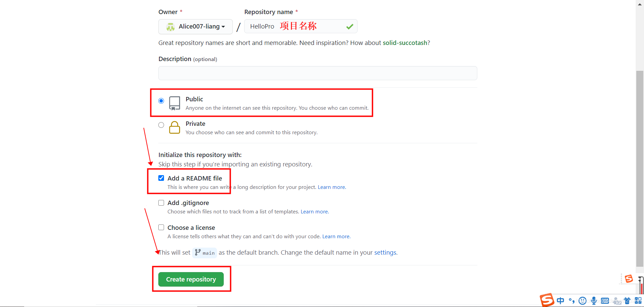This screenshot has height=307, width=644.
Task: Check the Choose a license checkbox
Action: click(x=161, y=227)
